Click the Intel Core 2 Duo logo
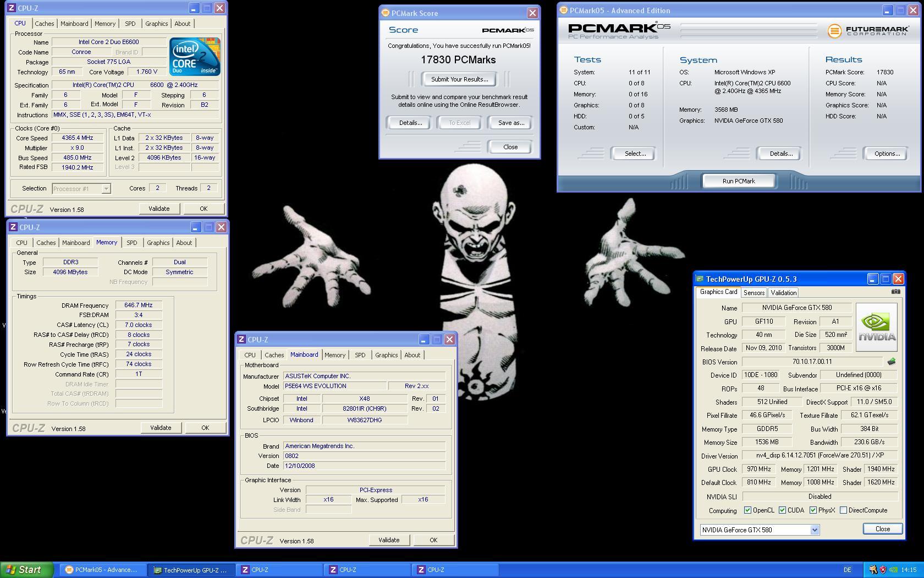Viewport: 924px width, 578px height. coord(195,57)
